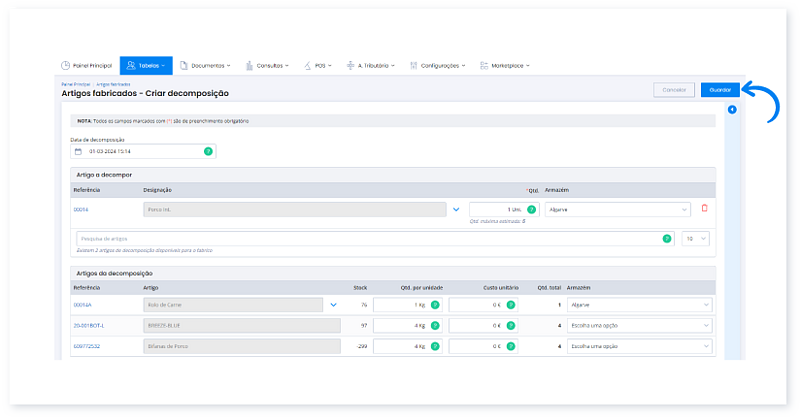Click the clock icon of Painel Principal

tap(66, 65)
